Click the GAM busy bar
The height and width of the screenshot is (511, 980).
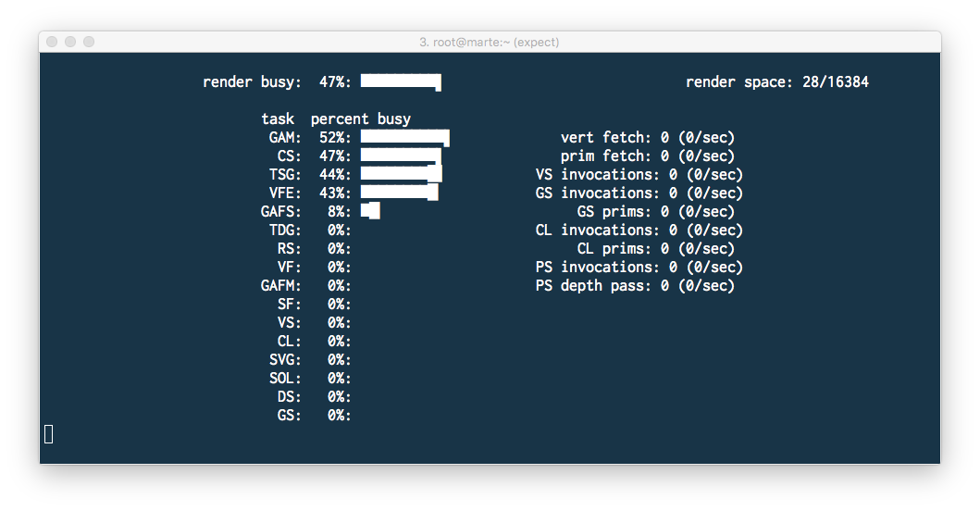(405, 138)
